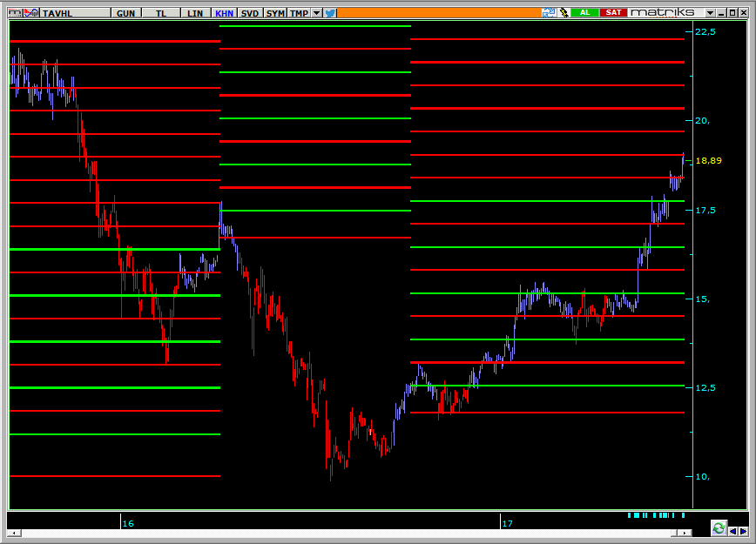Minimize the chart window
Viewport: 756px width, 544px height.
click(x=721, y=13)
